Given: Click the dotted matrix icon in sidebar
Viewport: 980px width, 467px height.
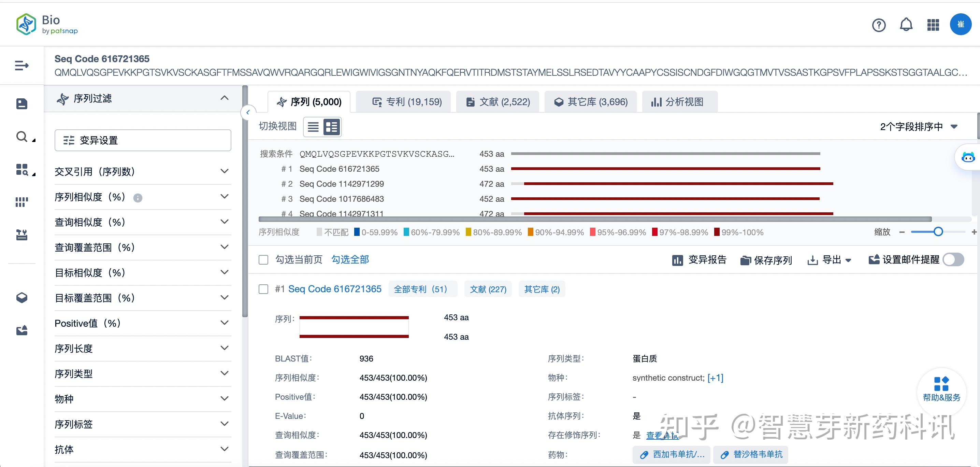Looking at the screenshot, I should pyautogui.click(x=22, y=202).
